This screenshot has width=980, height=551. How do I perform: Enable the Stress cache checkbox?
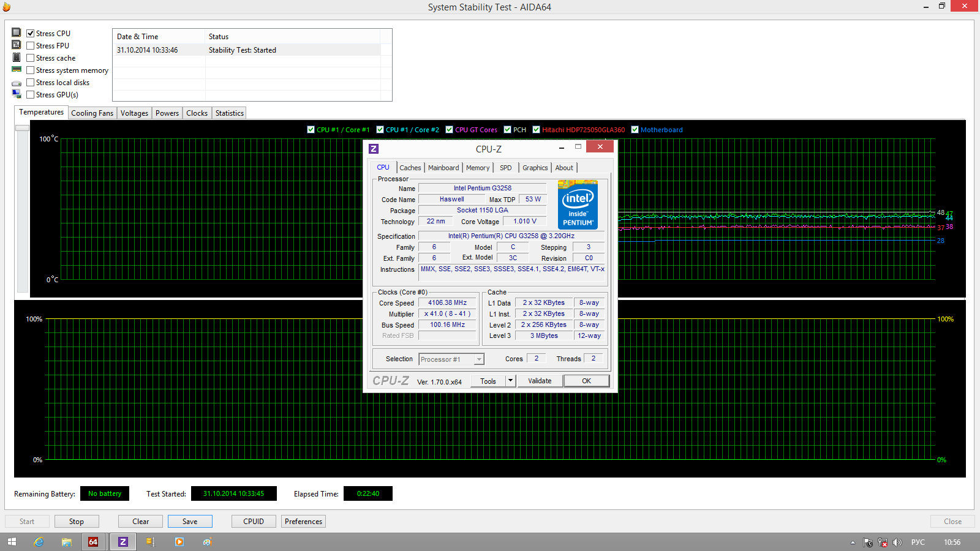pyautogui.click(x=30, y=58)
